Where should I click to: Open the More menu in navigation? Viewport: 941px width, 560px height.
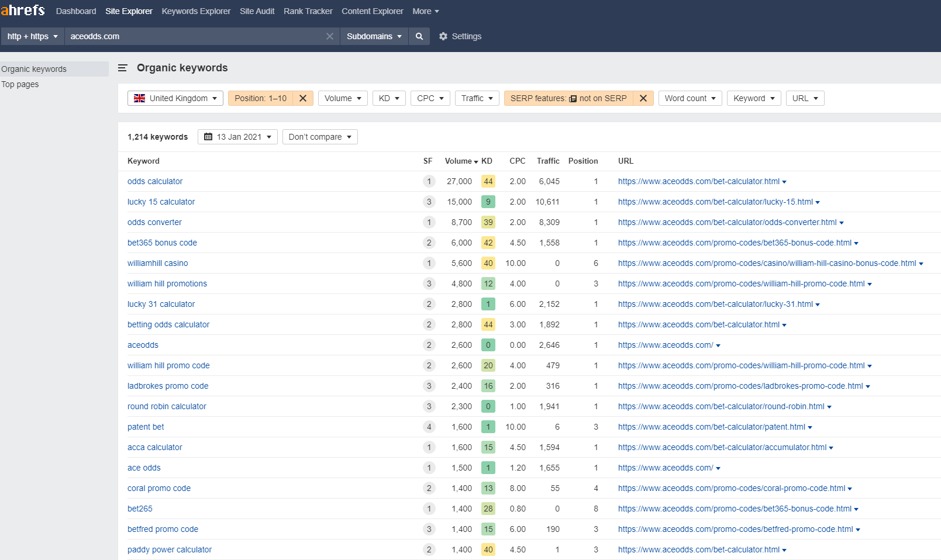(425, 11)
